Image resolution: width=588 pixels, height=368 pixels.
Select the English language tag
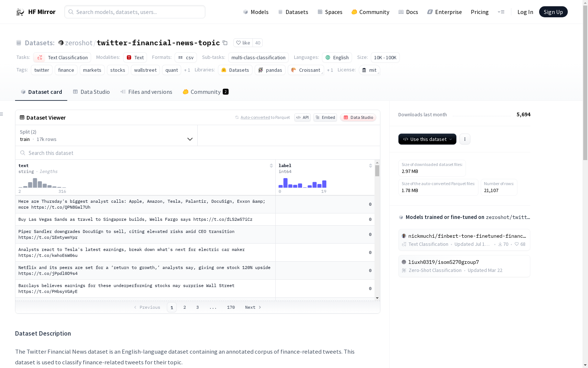click(x=337, y=57)
